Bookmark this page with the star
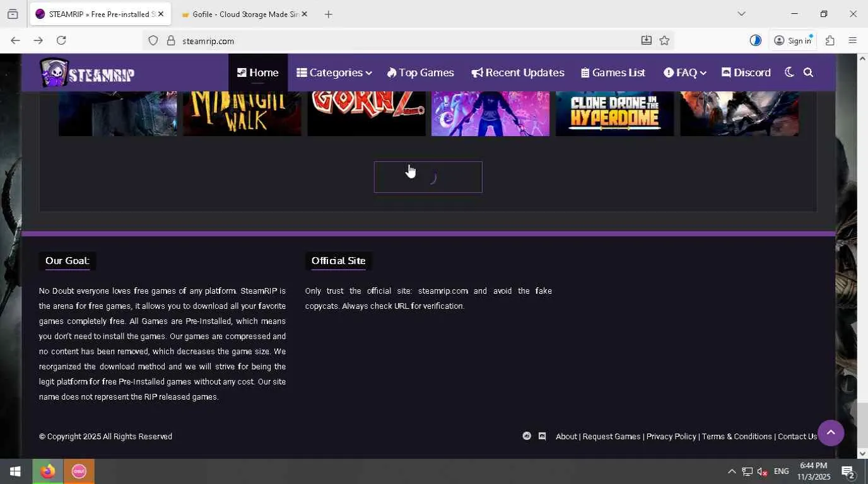This screenshot has height=484, width=868. (664, 40)
